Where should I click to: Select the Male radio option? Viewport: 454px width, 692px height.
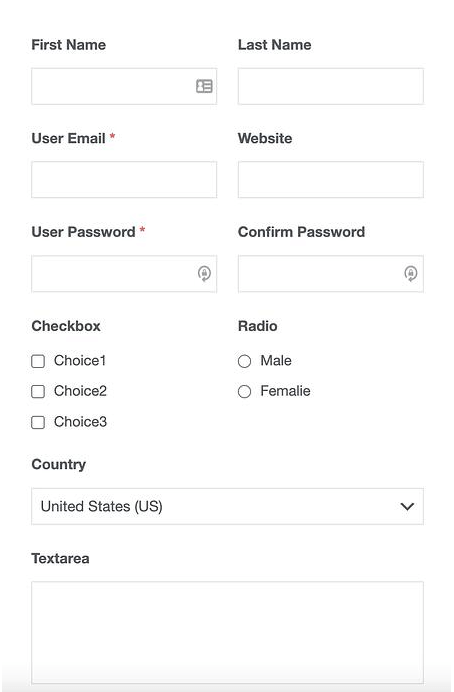pyautogui.click(x=244, y=361)
